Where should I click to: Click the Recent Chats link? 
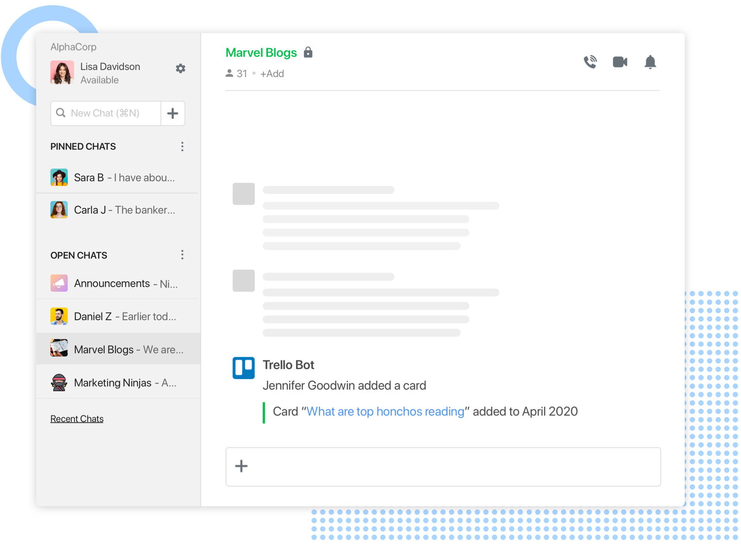pyautogui.click(x=77, y=419)
